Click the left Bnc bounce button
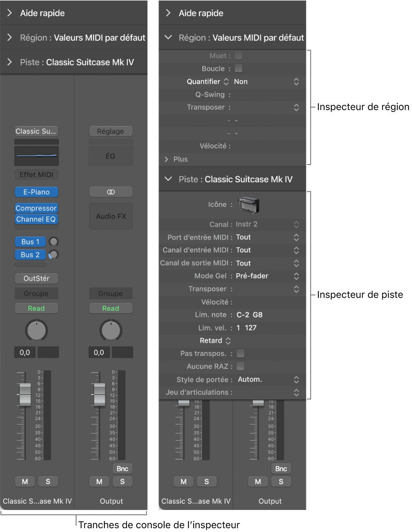This screenshot has height=532, width=412. point(122,469)
